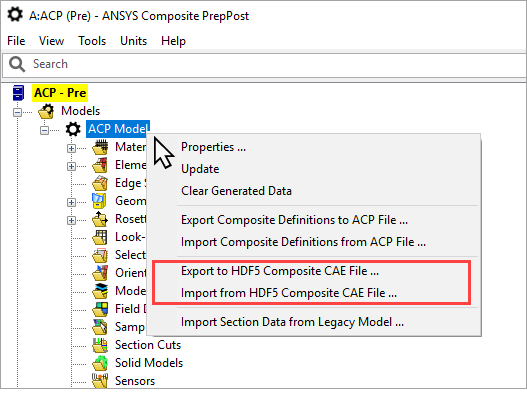Select the Solid Models tree item

(149, 363)
